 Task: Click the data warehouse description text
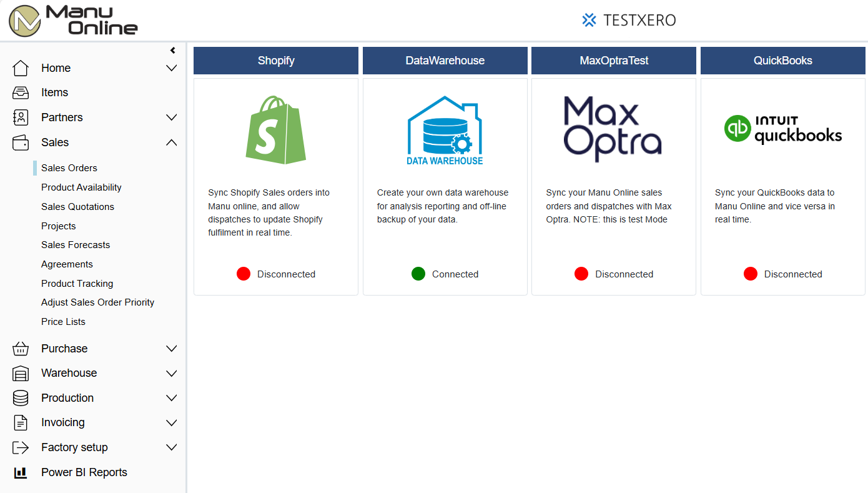click(x=443, y=206)
